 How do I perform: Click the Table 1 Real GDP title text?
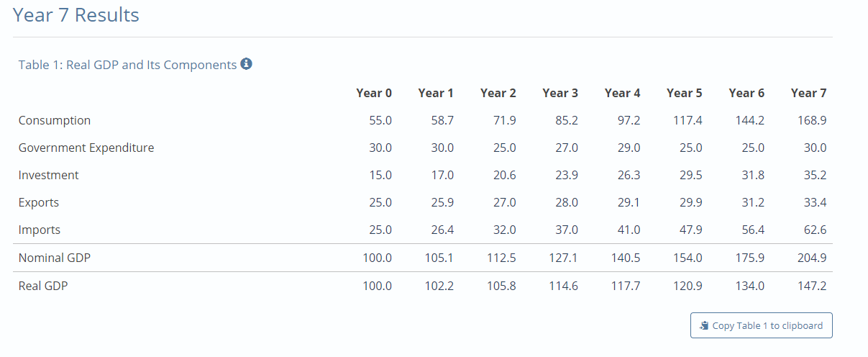click(127, 65)
